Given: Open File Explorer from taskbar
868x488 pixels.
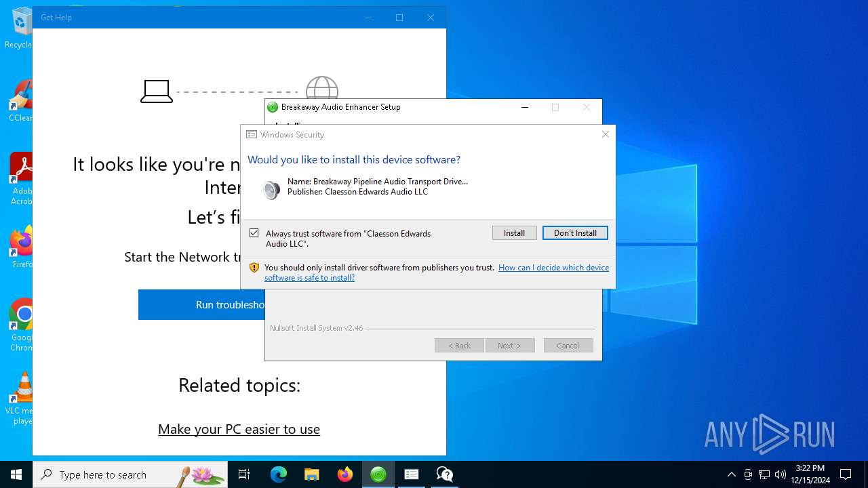Looking at the screenshot, I should [x=311, y=474].
